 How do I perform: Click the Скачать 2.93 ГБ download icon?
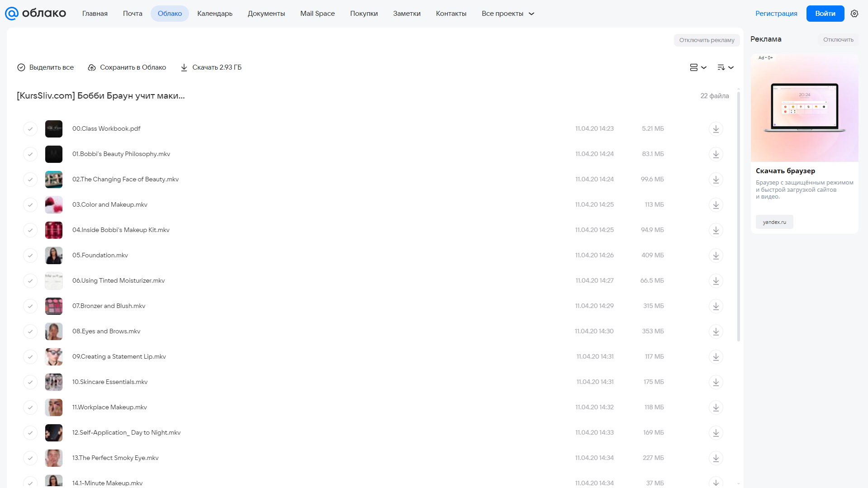point(184,67)
